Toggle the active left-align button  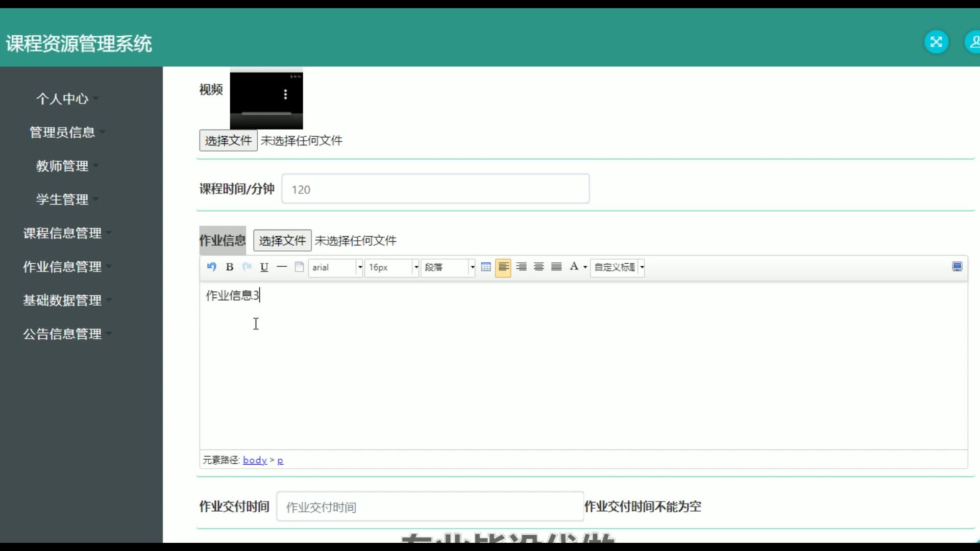tap(503, 267)
